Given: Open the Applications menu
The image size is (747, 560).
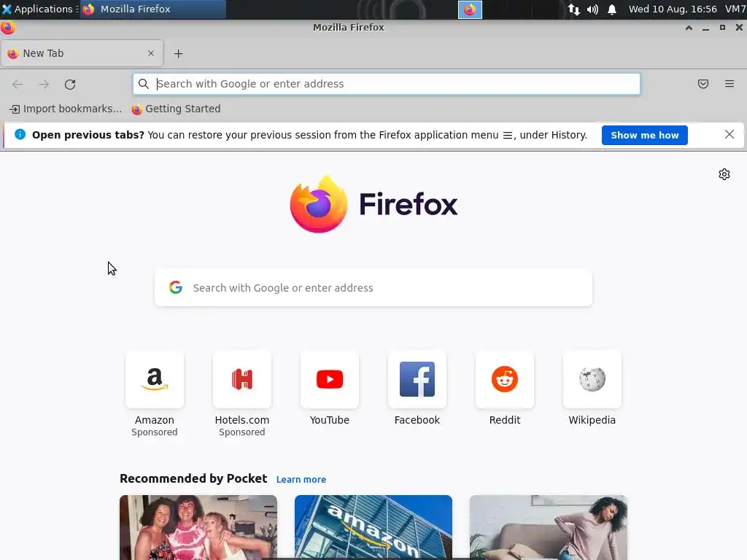Looking at the screenshot, I should click(x=39, y=9).
